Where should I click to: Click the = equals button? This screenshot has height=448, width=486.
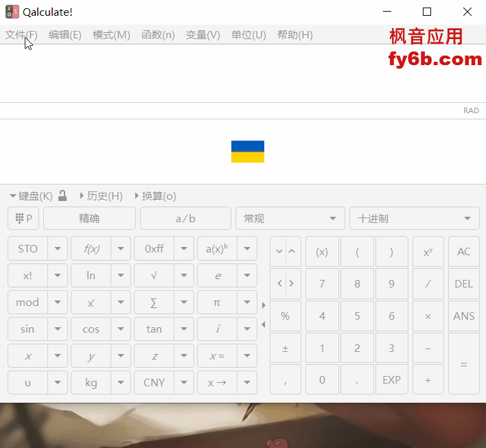(463, 364)
